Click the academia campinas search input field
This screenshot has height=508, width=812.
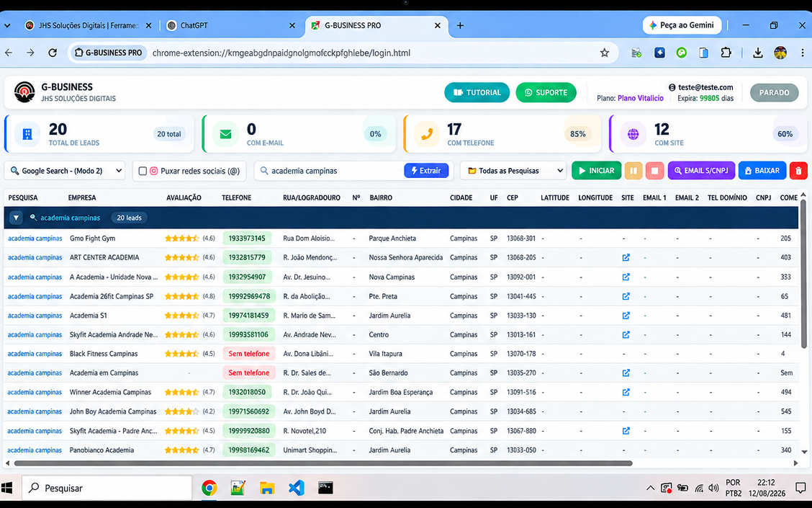point(334,171)
